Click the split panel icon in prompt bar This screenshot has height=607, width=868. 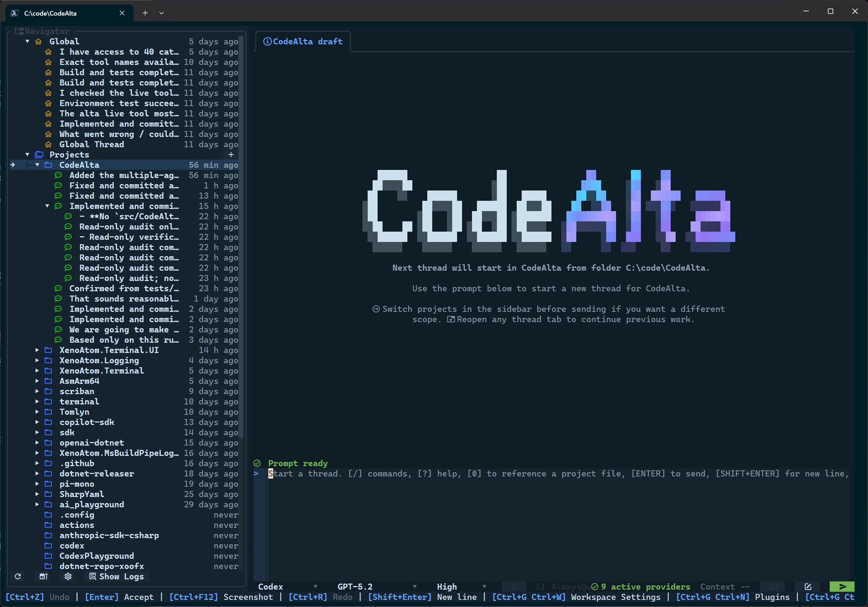515,586
